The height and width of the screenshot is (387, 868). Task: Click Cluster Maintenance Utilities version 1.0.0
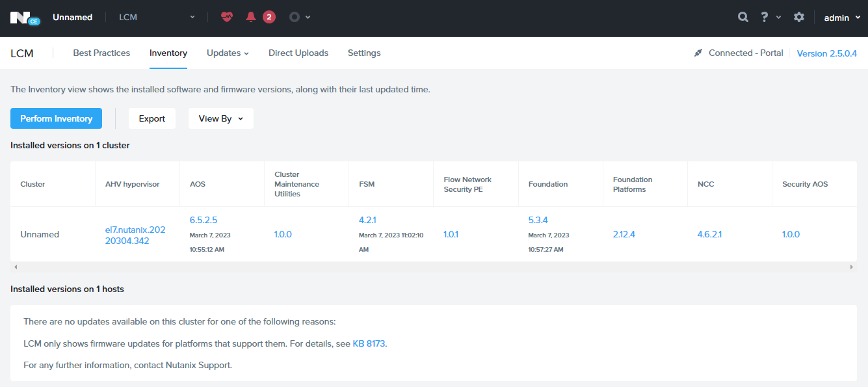tap(283, 234)
